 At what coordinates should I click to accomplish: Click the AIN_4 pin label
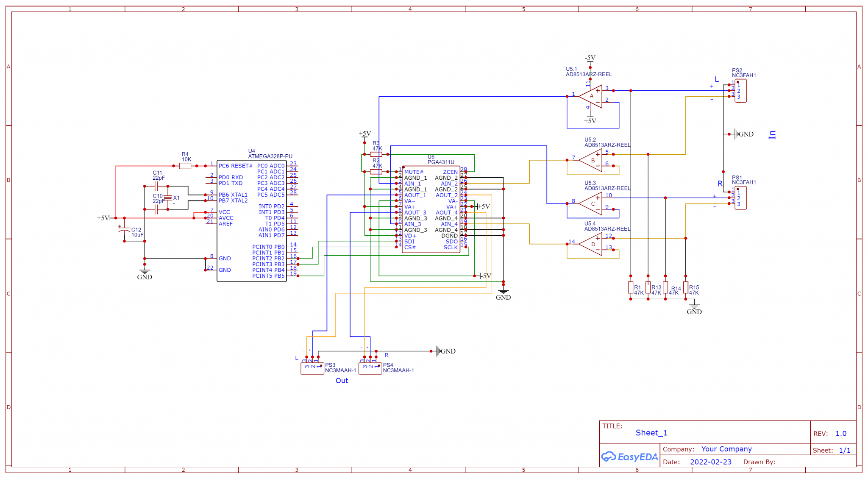(x=449, y=224)
